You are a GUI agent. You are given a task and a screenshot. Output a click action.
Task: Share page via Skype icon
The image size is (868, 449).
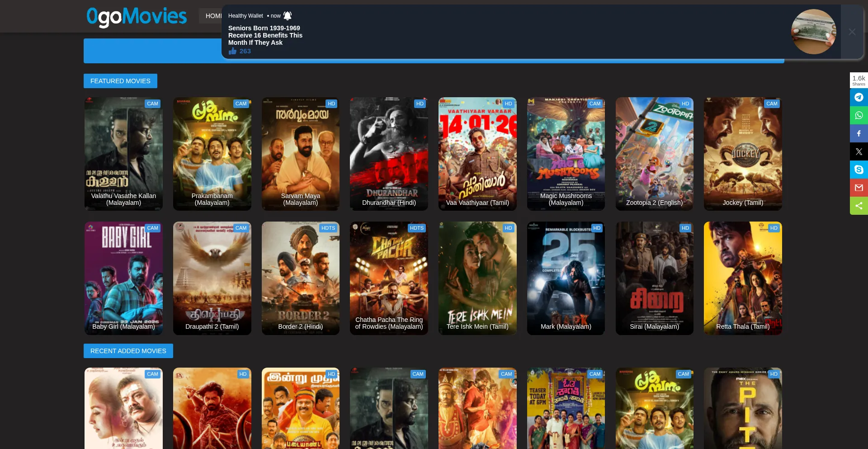[859, 170]
